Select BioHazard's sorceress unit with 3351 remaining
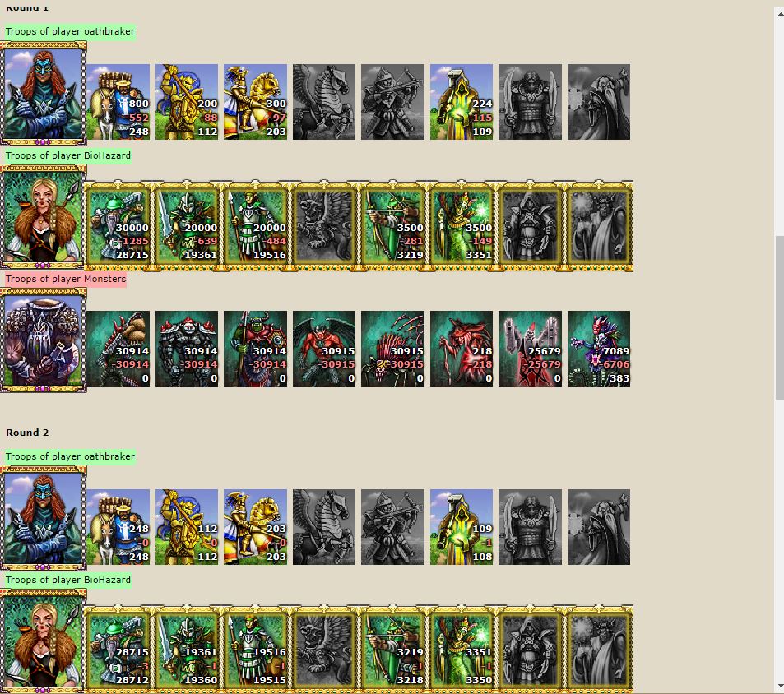 (x=462, y=226)
